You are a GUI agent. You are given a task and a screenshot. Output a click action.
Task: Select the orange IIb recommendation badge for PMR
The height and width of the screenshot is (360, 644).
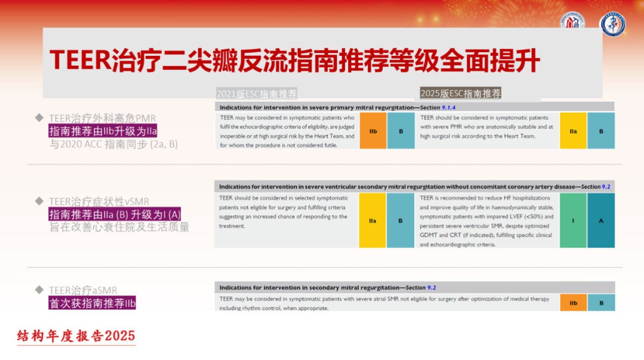point(373,131)
